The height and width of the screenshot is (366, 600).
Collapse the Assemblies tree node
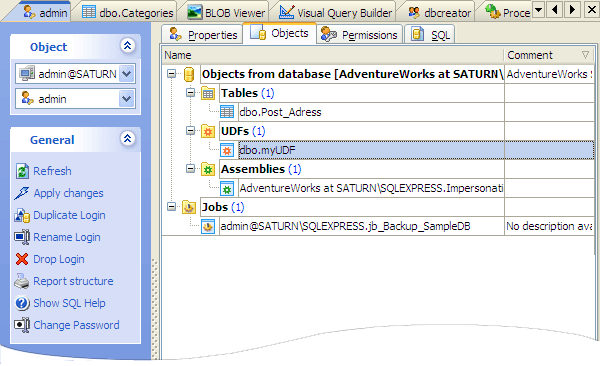pos(191,169)
